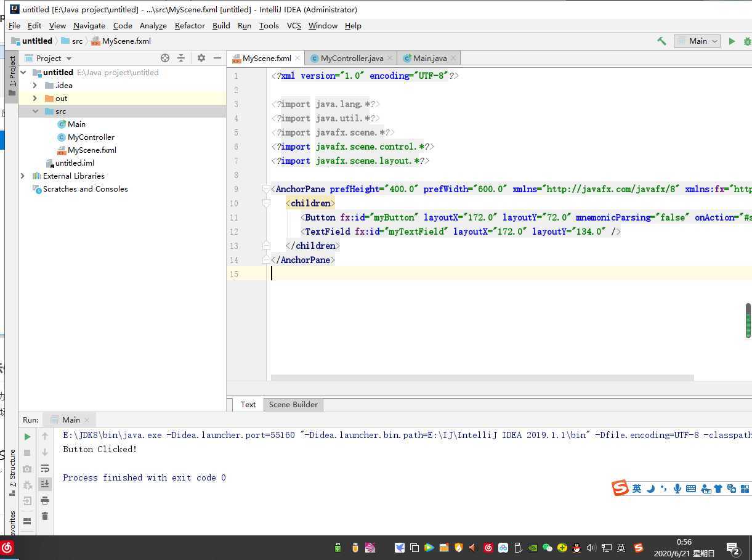Click the microphone icon on Sogou IME bar

click(677, 489)
